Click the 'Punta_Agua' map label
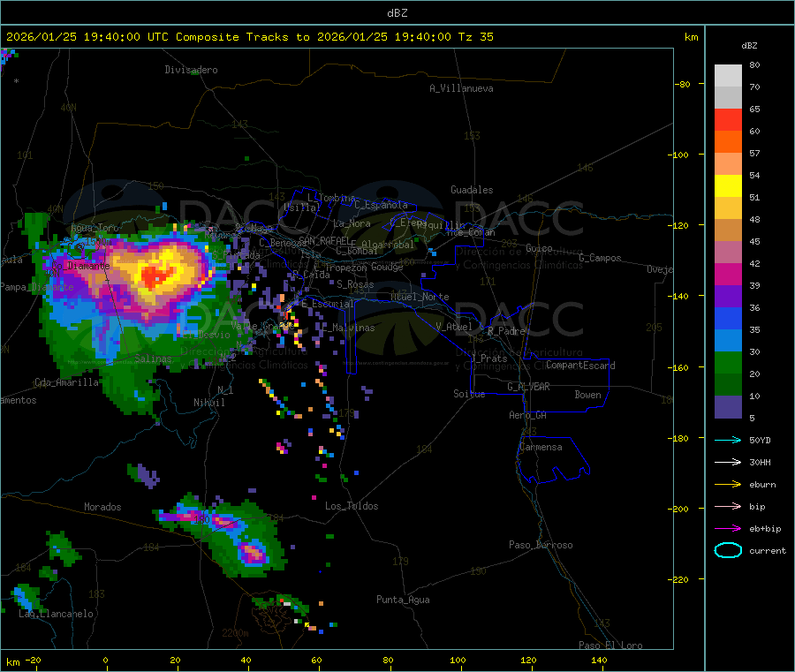This screenshot has width=795, height=672. [403, 600]
